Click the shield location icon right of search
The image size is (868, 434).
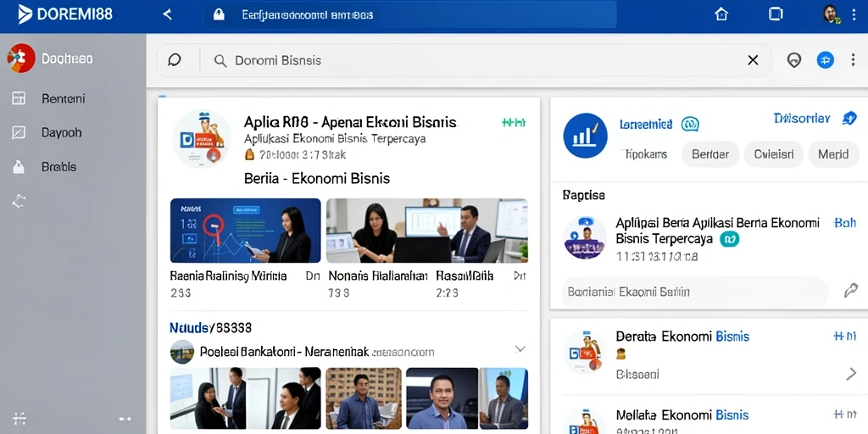pos(794,60)
